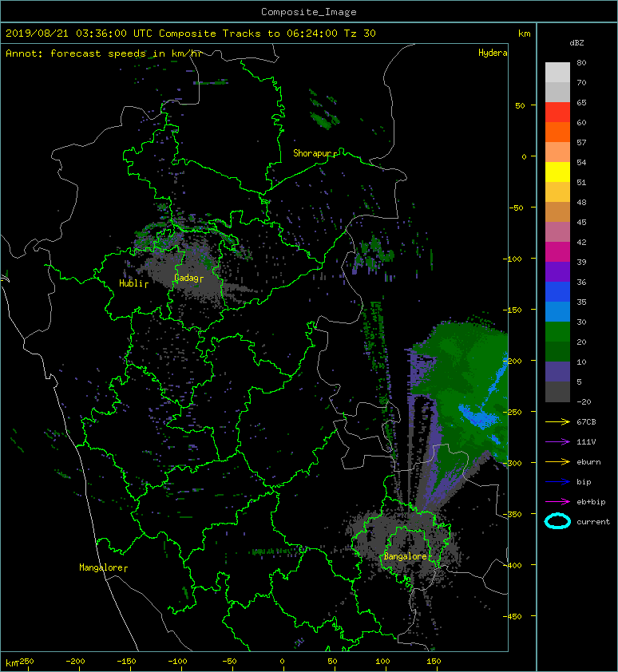The height and width of the screenshot is (672, 618).
Task: Click the 0 km label on the horizontal axis
Action: (282, 662)
